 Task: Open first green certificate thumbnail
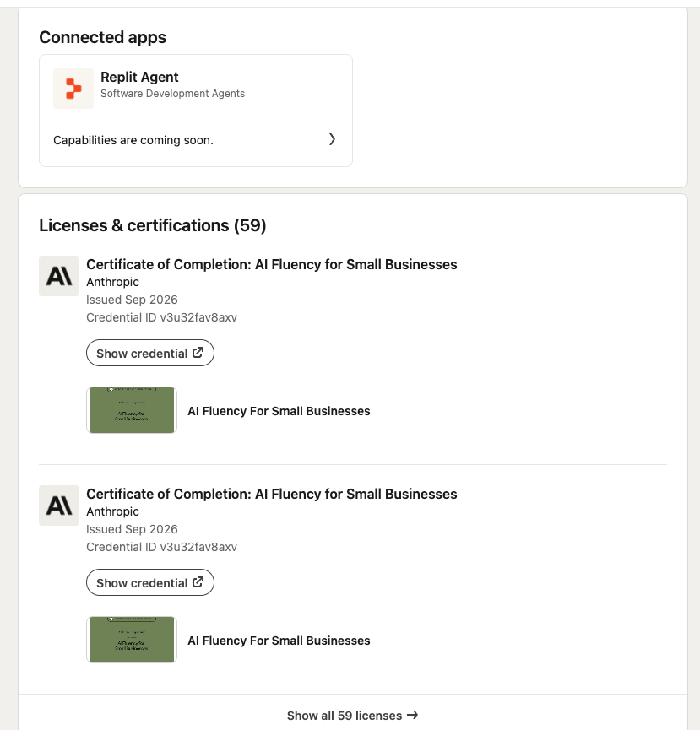pos(132,410)
